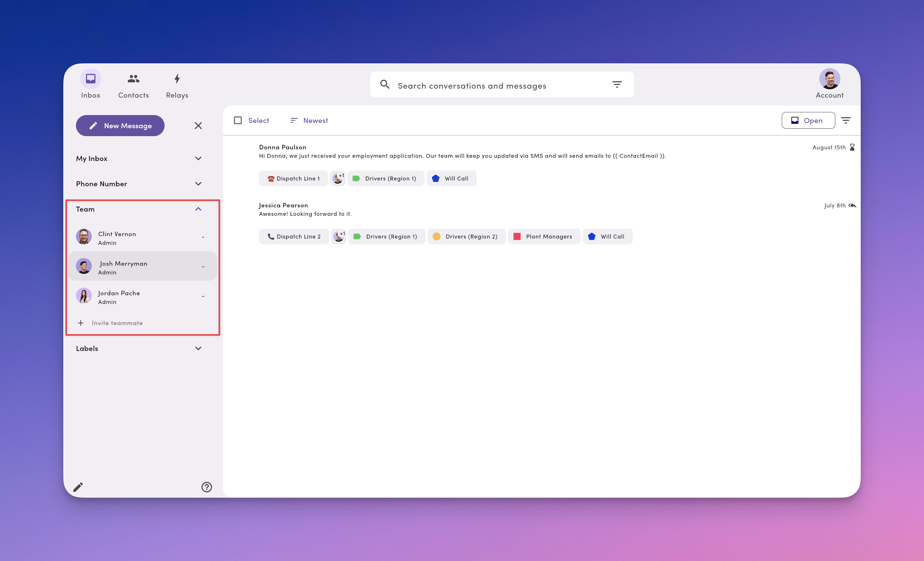Image resolution: width=924 pixels, height=561 pixels.
Task: Click hourglass icon on Donna Paulson conversation
Action: [x=852, y=147]
